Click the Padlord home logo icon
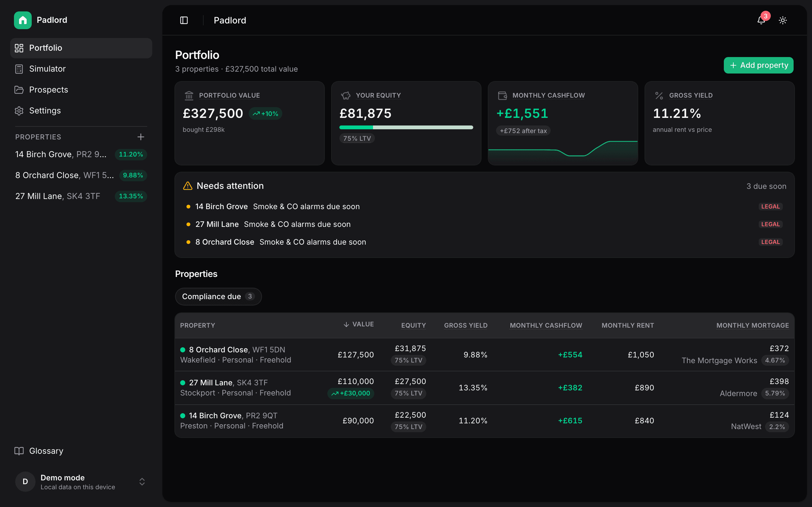Screen dimensions: 812x507 pos(23,20)
